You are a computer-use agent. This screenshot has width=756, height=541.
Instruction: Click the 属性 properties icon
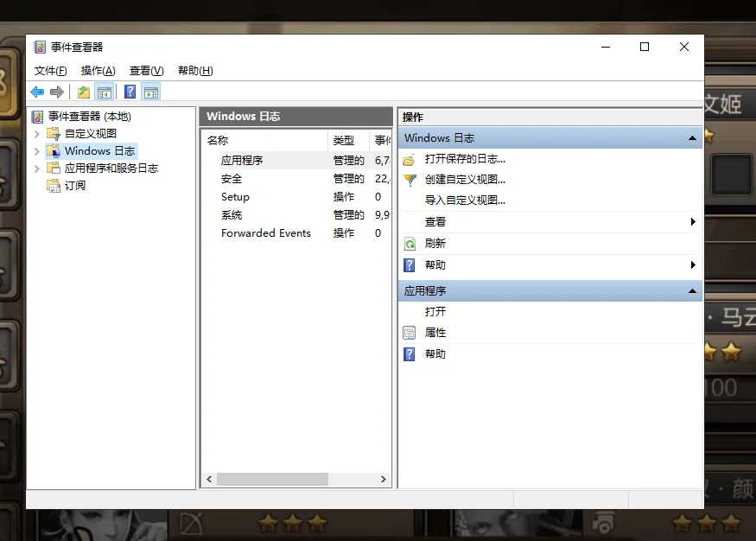tap(410, 333)
